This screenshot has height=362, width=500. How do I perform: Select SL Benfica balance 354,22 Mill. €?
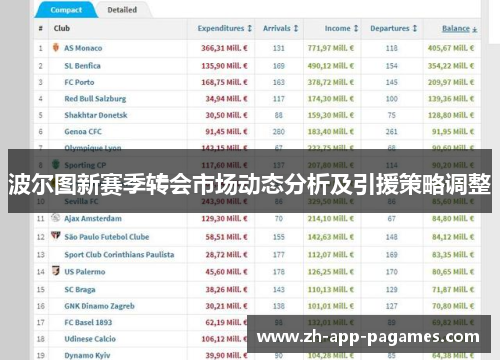[451, 66]
